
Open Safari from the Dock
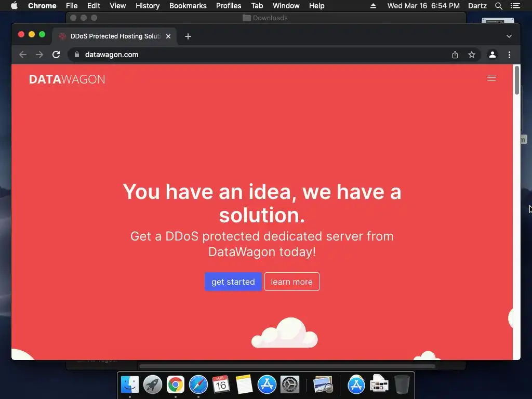[x=198, y=385]
